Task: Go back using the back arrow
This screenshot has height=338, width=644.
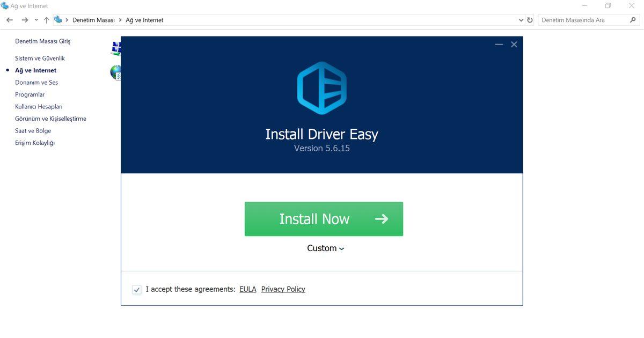Action: (10, 20)
